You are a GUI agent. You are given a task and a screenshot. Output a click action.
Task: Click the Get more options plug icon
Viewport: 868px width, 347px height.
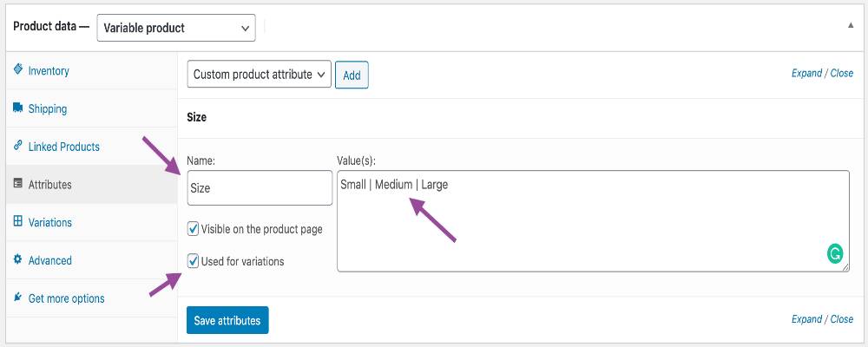pyautogui.click(x=18, y=298)
